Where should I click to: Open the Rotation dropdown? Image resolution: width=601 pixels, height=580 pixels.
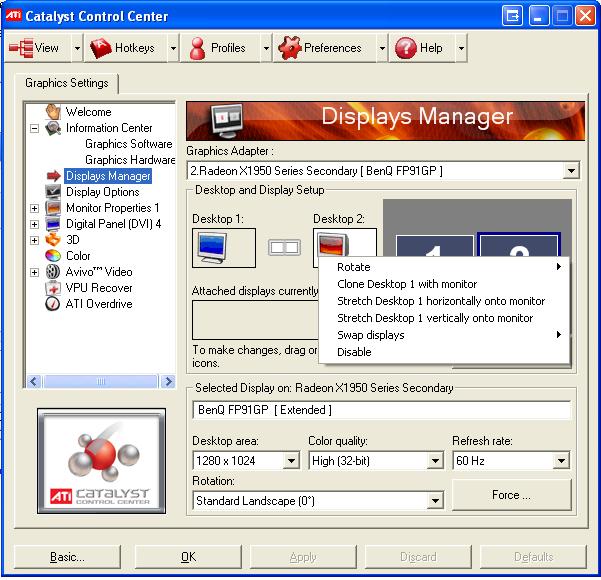tap(435, 501)
